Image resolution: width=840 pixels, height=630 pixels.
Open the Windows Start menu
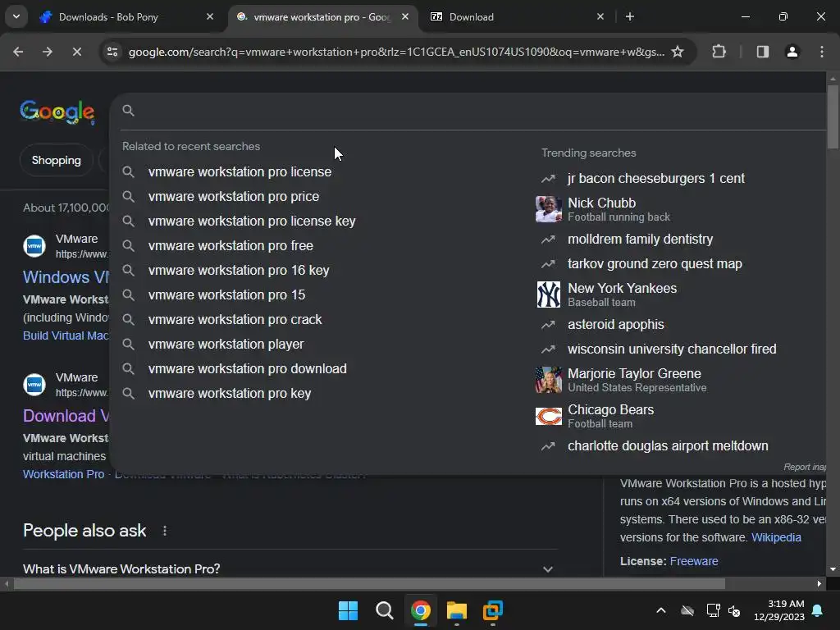(x=348, y=610)
